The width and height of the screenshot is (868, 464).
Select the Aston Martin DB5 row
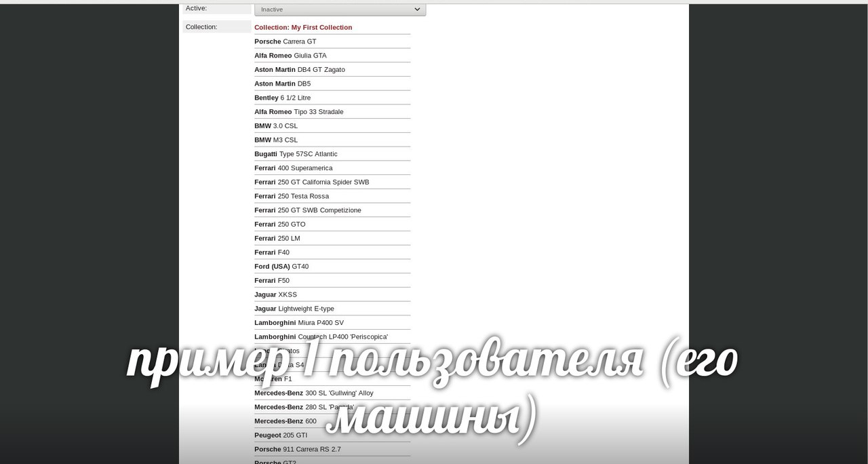pos(282,84)
